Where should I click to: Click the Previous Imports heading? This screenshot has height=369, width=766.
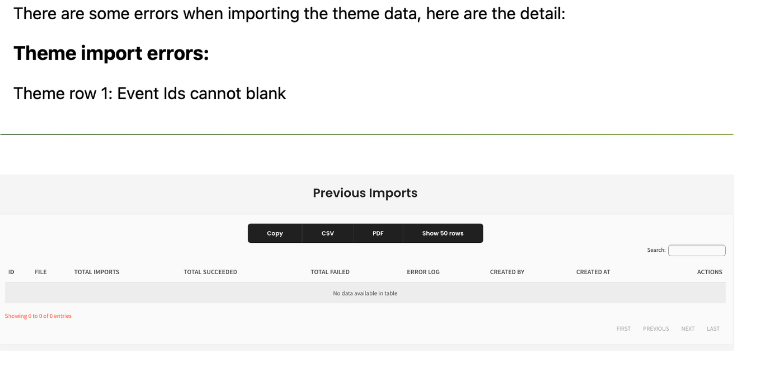(365, 193)
